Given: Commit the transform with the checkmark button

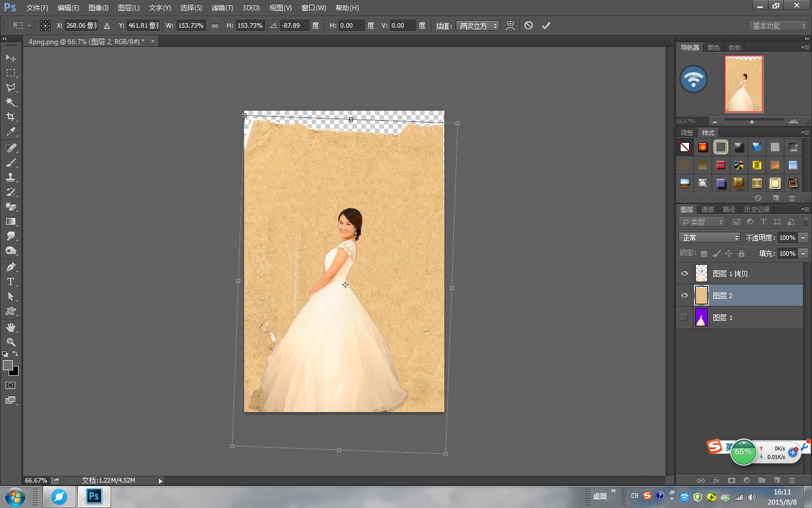Looking at the screenshot, I should pos(545,25).
